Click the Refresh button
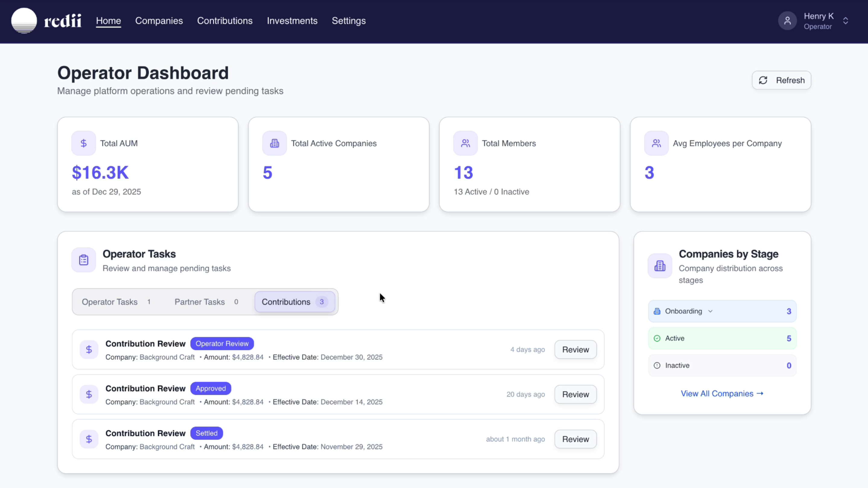The width and height of the screenshot is (868, 488). click(781, 80)
